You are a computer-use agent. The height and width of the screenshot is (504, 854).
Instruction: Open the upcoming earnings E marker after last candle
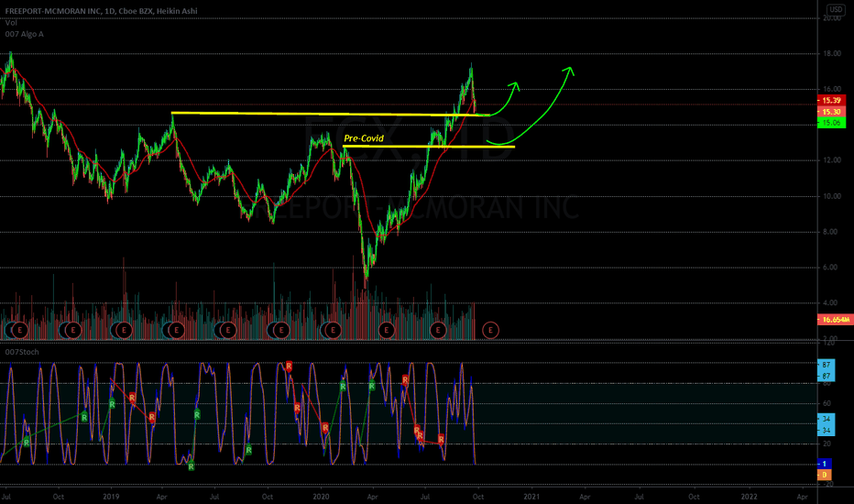coord(490,330)
